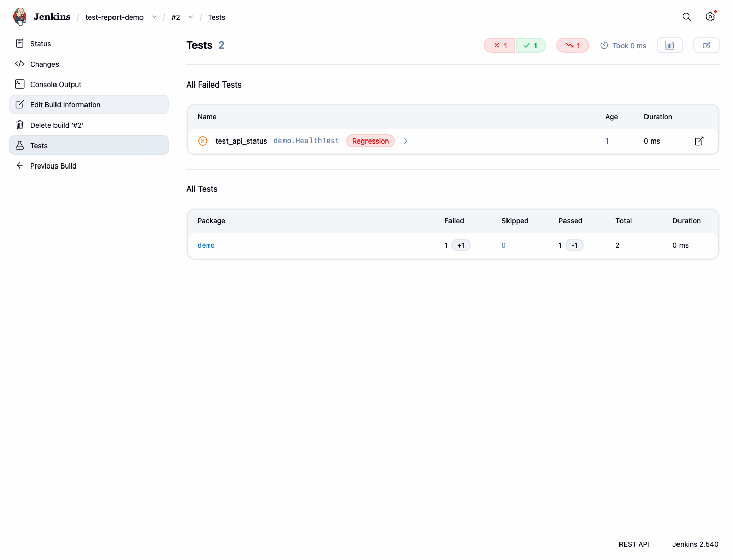The image size is (733, 560).
Task: Open test_api_status in new window icon
Action: [699, 141]
